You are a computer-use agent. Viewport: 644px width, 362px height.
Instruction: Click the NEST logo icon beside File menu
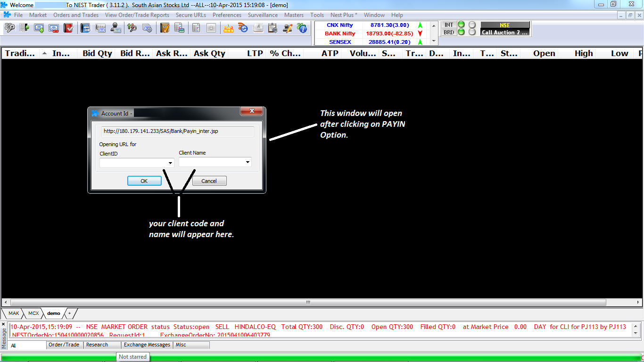[x=7, y=15]
